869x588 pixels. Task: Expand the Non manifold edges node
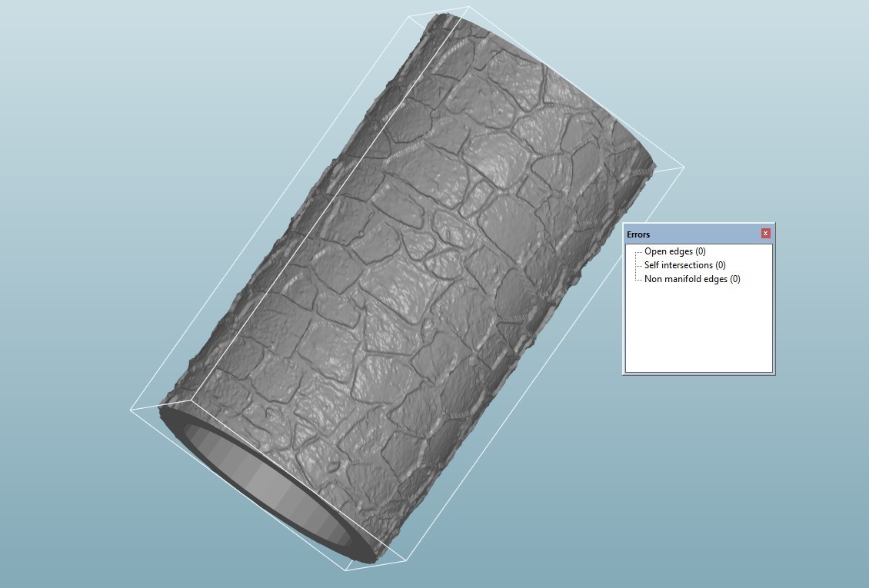point(638,279)
